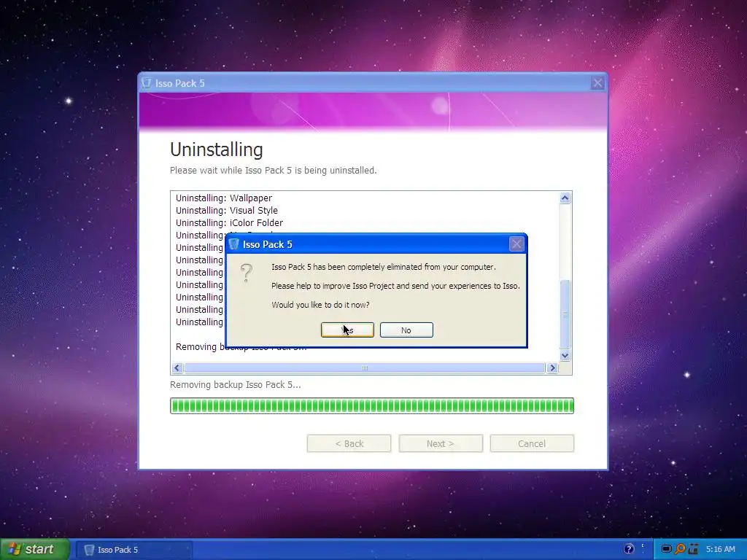Click the disabled Back button
Screen dimensions: 747x560
tap(349, 443)
